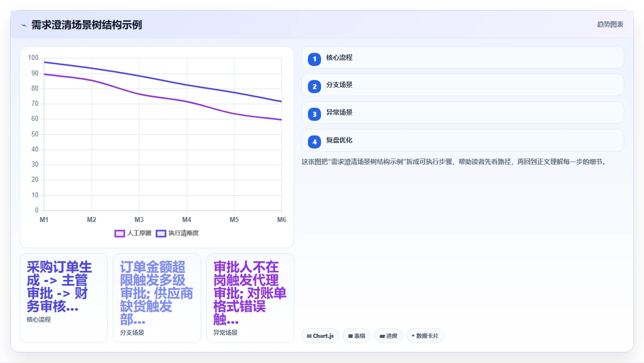Click the number 4 badge

coord(314,142)
